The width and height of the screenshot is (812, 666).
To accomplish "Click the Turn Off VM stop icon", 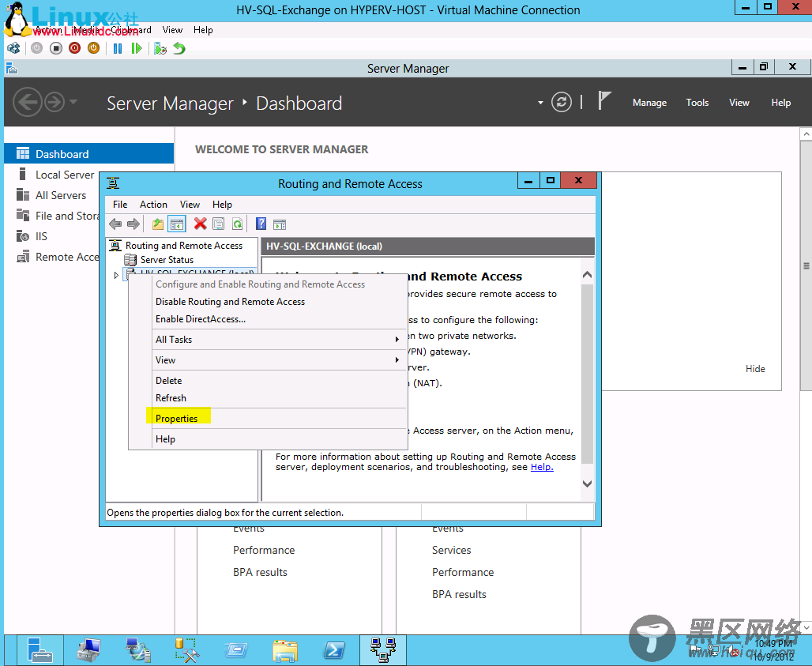I will (x=56, y=49).
